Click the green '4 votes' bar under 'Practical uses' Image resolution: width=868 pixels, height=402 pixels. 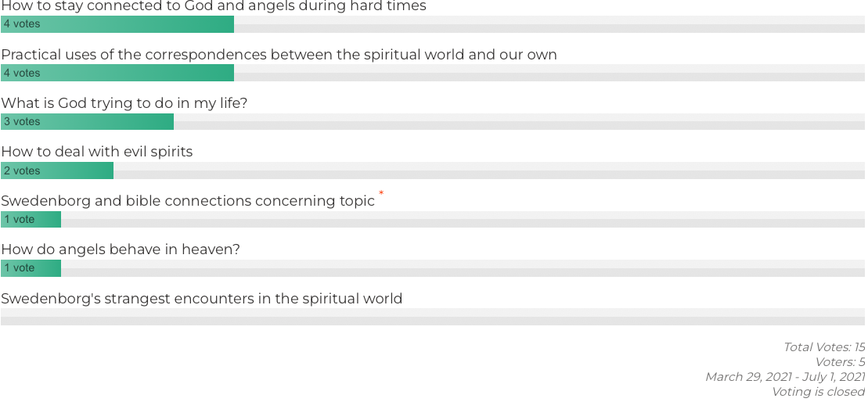[x=117, y=73]
